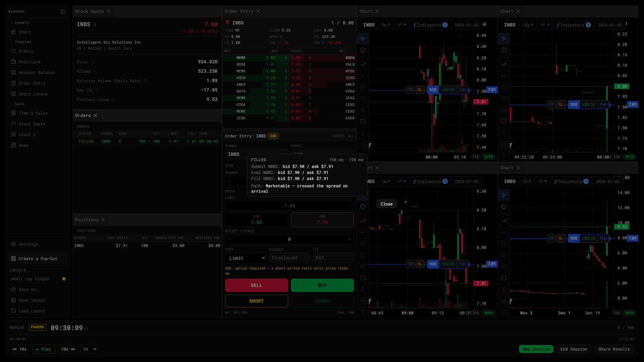Screen dimensions: 644x362
Task: Click the red SELL button
Action: click(x=257, y=285)
